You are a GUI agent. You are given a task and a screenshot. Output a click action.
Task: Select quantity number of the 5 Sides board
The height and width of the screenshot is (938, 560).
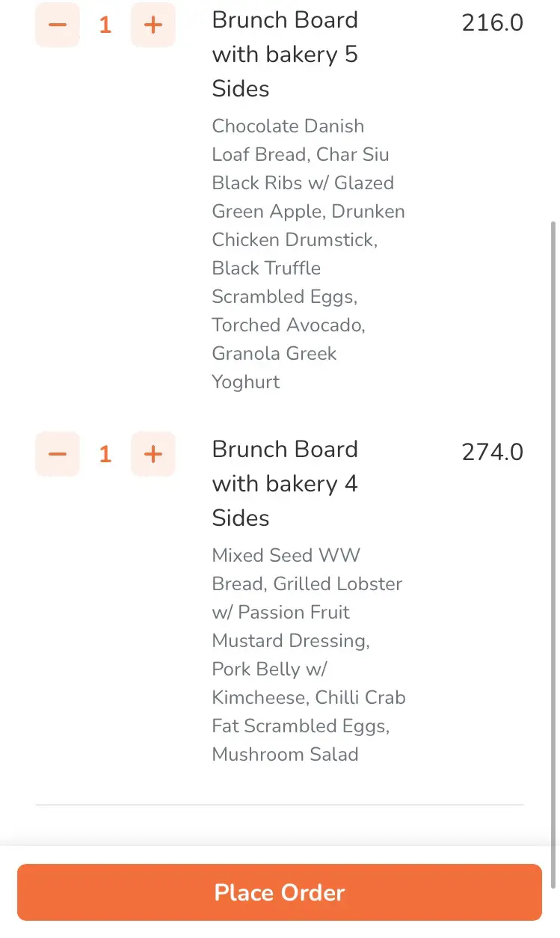(x=105, y=25)
